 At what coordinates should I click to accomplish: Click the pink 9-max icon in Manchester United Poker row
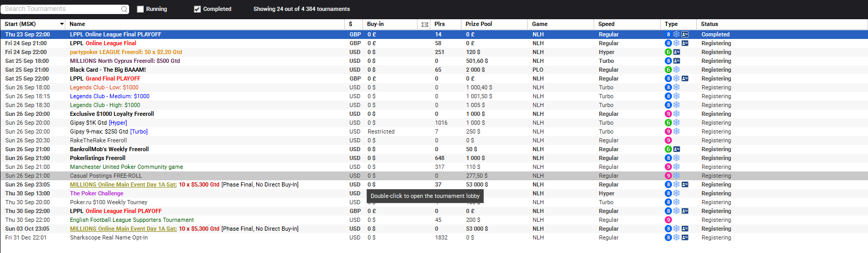[x=668, y=167]
